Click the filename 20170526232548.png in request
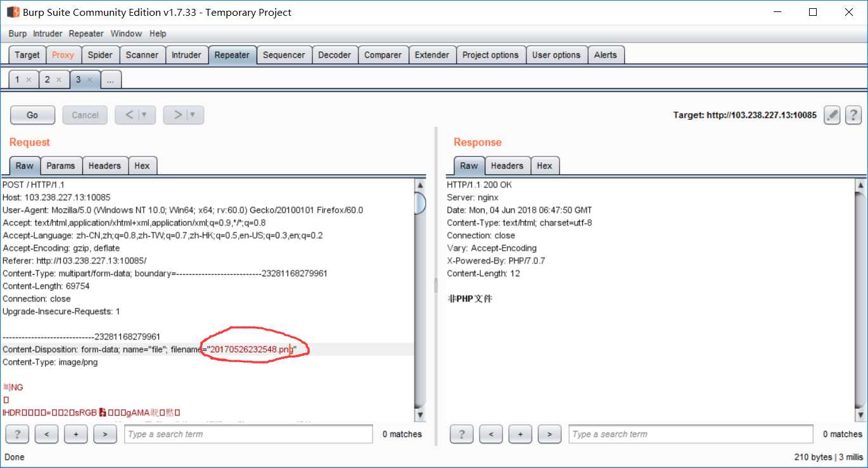The height and width of the screenshot is (468, 868). pos(252,350)
